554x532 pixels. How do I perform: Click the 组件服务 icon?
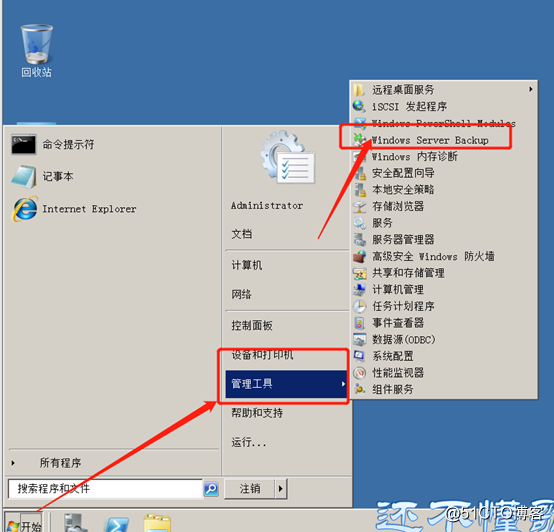[360, 389]
